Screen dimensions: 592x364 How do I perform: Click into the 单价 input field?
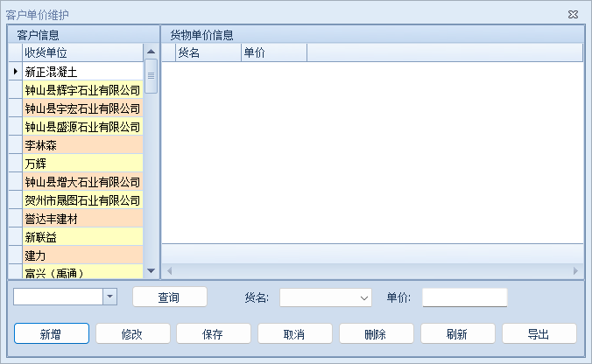pos(464,298)
